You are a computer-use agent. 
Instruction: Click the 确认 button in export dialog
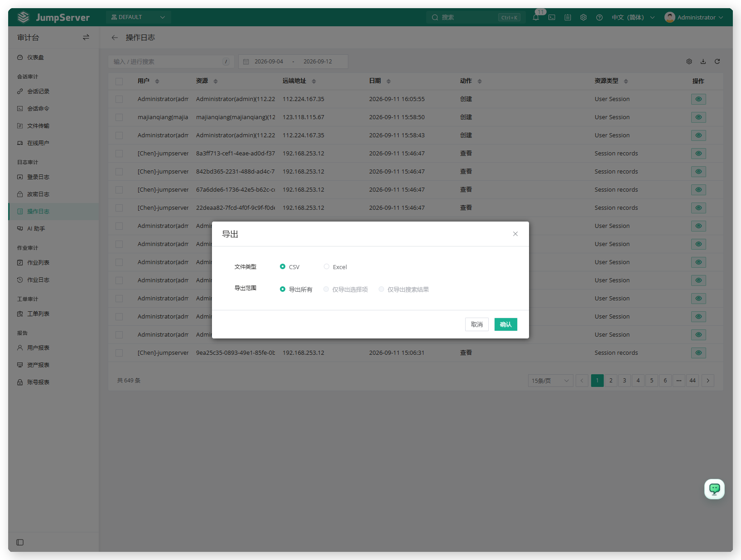point(505,324)
